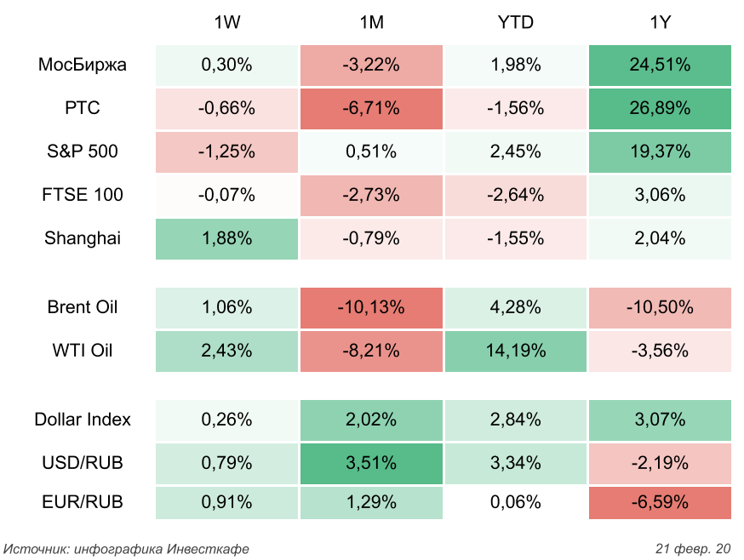Click the date 21 февр. 20
This screenshot has height=560, width=744.
point(693,548)
